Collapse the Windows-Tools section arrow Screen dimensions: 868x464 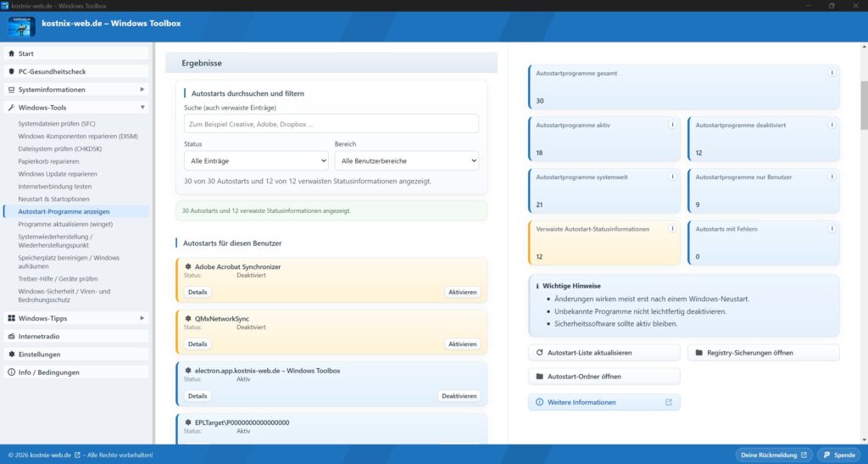(142, 108)
